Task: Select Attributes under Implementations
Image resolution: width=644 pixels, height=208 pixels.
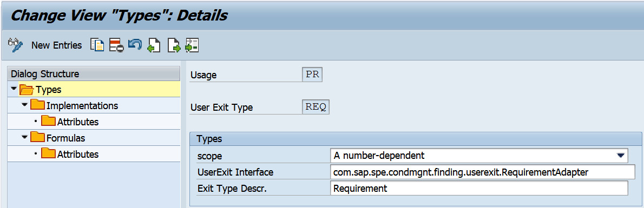Action: (x=77, y=122)
